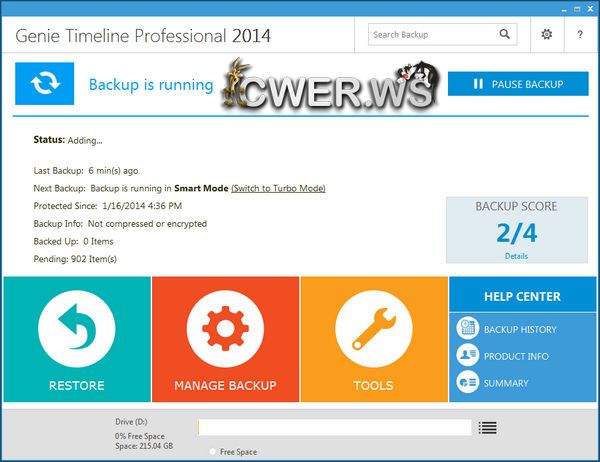Click '0% Free Space' text
The image size is (600, 462).
tap(140, 436)
